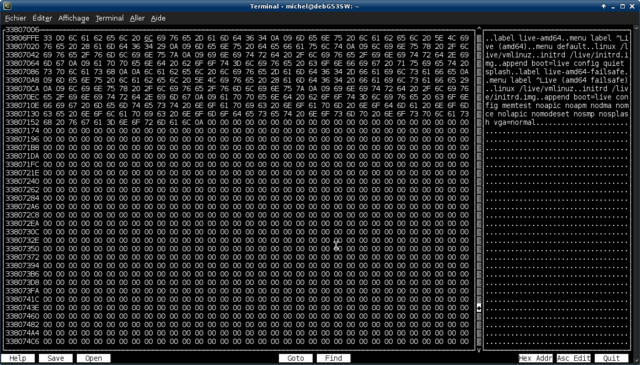The height and width of the screenshot is (365, 640).
Task: Click address 3380710E row label
Action: pos(22,105)
